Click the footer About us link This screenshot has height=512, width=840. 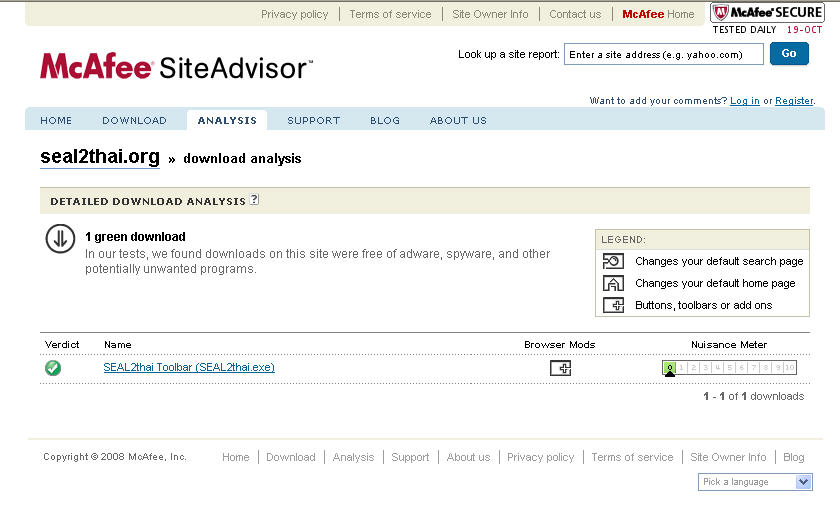[x=468, y=457]
